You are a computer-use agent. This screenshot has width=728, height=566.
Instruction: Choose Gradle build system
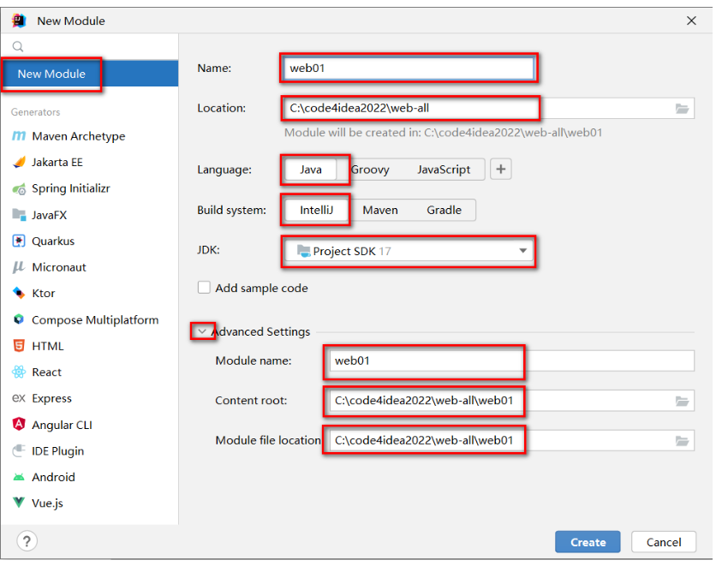[444, 210]
